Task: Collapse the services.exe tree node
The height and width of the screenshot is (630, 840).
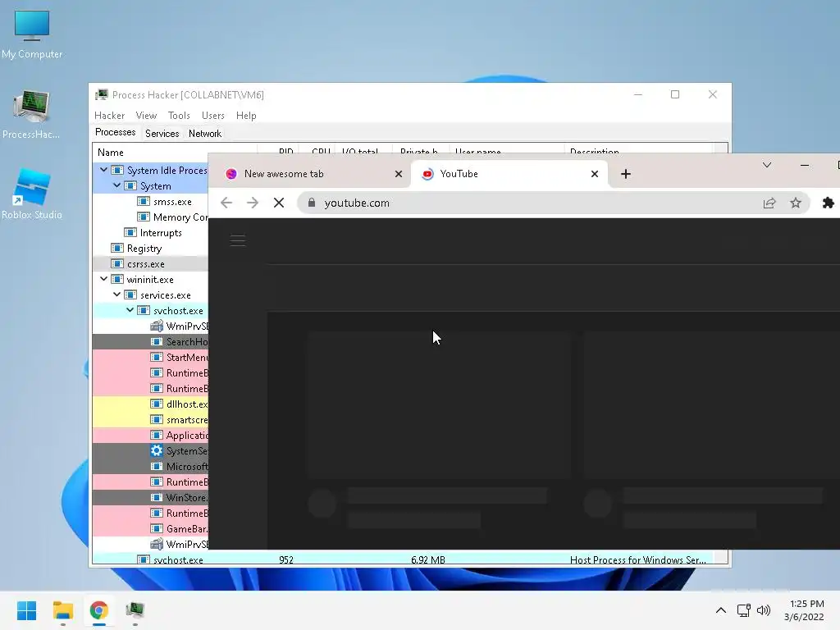Action: click(x=116, y=294)
